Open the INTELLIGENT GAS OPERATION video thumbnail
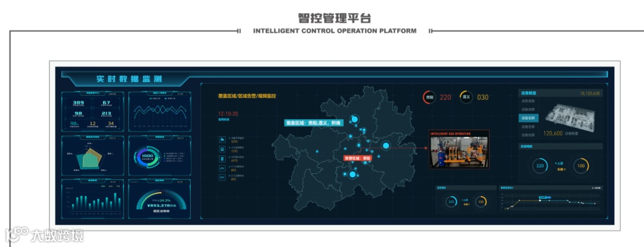The height and width of the screenshot is (247, 644). 459,149
